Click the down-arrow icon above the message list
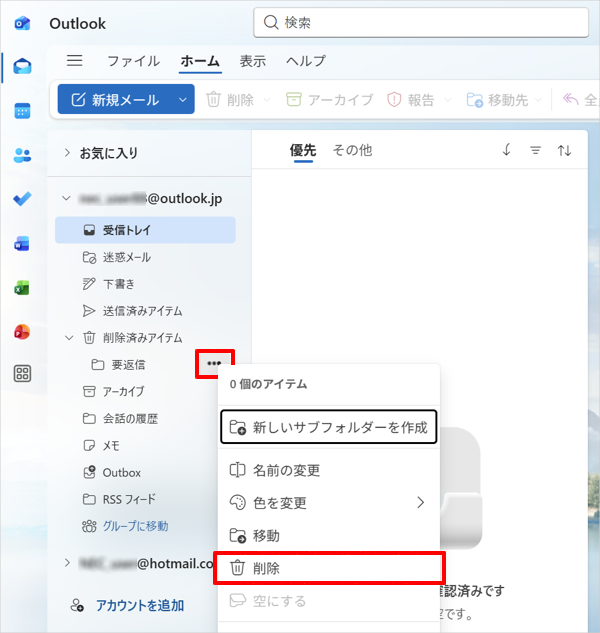 [x=506, y=150]
